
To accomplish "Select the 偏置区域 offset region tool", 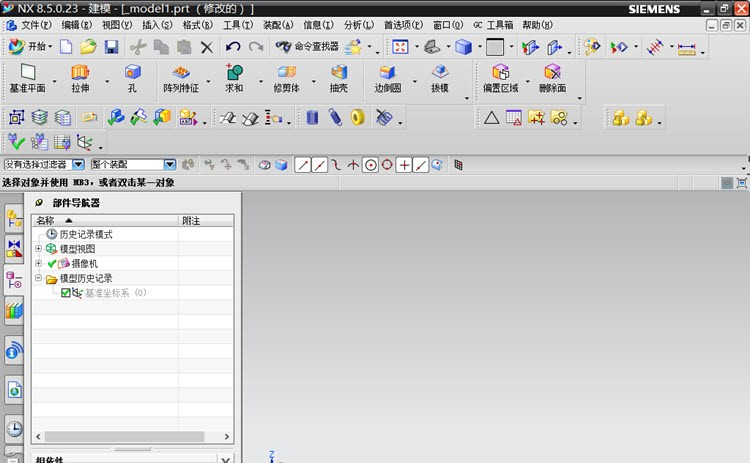I will pos(501,79).
